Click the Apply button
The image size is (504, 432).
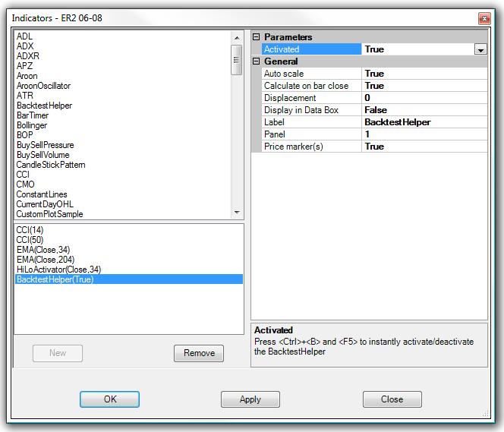[x=250, y=399]
